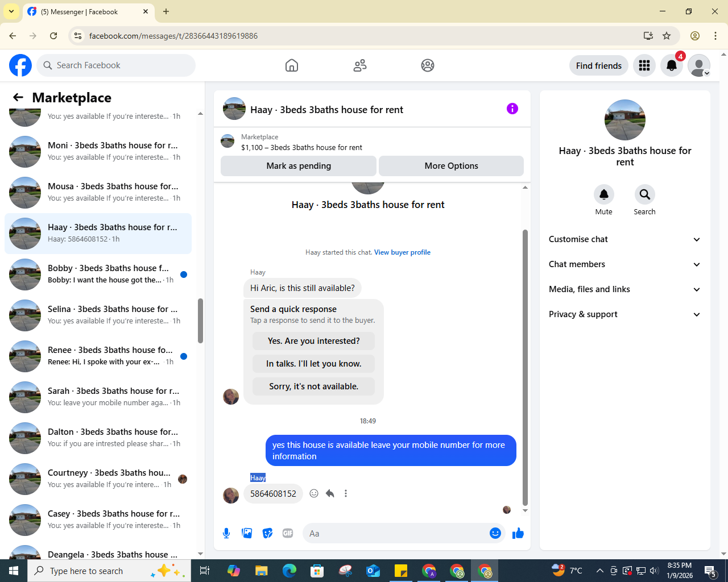Open the notifications bell
The height and width of the screenshot is (582, 728).
pyautogui.click(x=672, y=65)
